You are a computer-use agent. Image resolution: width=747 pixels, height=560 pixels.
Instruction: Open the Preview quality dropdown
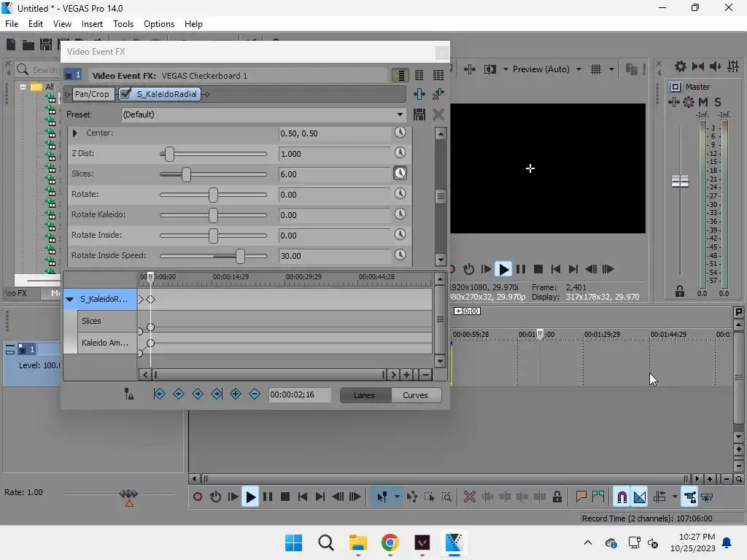coord(578,69)
